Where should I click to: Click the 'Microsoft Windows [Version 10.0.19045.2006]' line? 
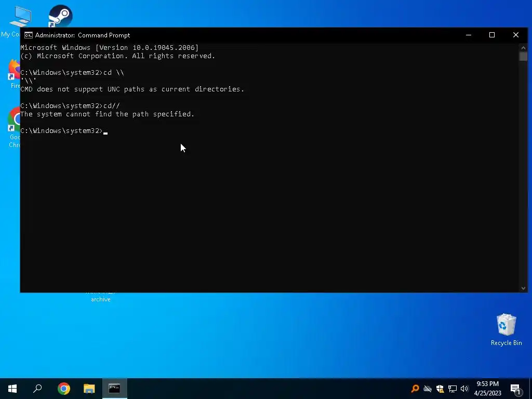click(x=109, y=48)
